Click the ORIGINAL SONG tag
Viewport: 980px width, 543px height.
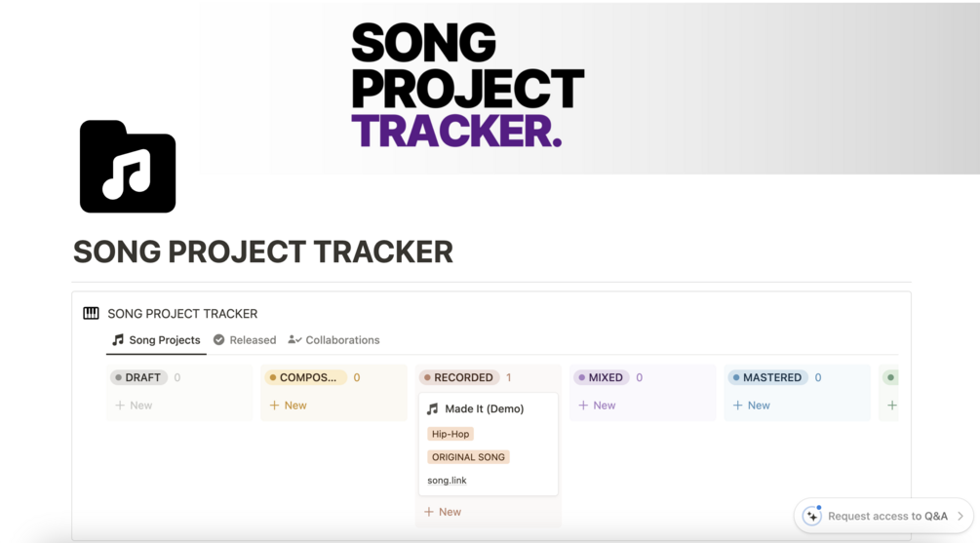[468, 457]
